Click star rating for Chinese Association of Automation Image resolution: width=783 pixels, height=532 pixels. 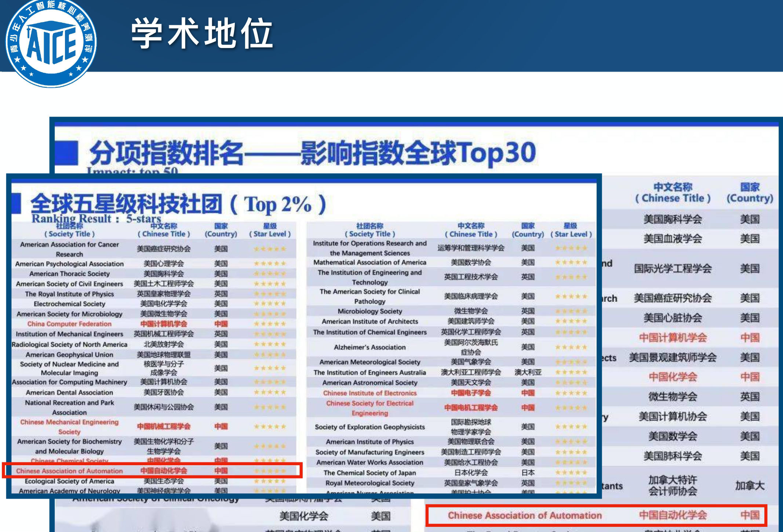tap(270, 471)
